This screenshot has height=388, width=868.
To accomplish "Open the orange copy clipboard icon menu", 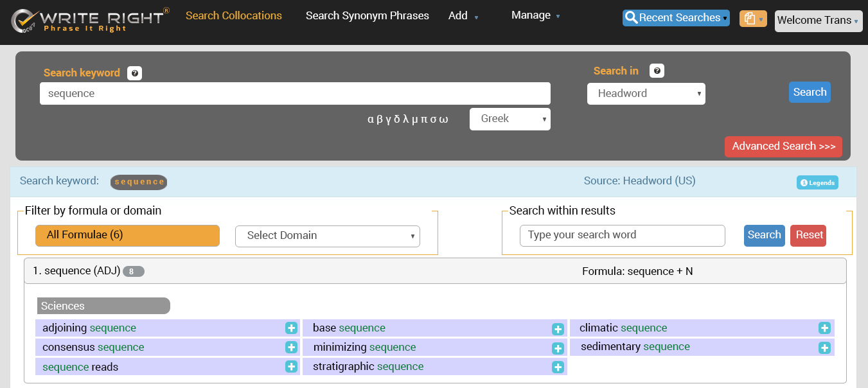I will click(x=752, y=19).
